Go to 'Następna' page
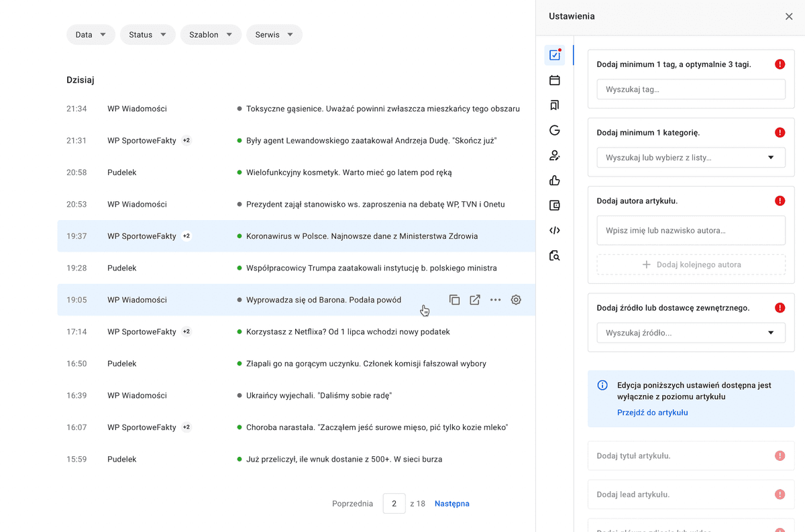Screen dimensions: 805x532 click(452, 504)
